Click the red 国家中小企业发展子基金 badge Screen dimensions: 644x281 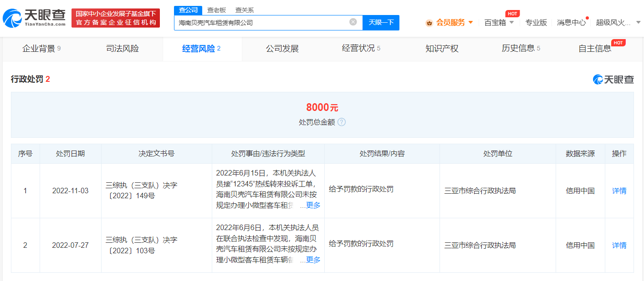pos(115,18)
